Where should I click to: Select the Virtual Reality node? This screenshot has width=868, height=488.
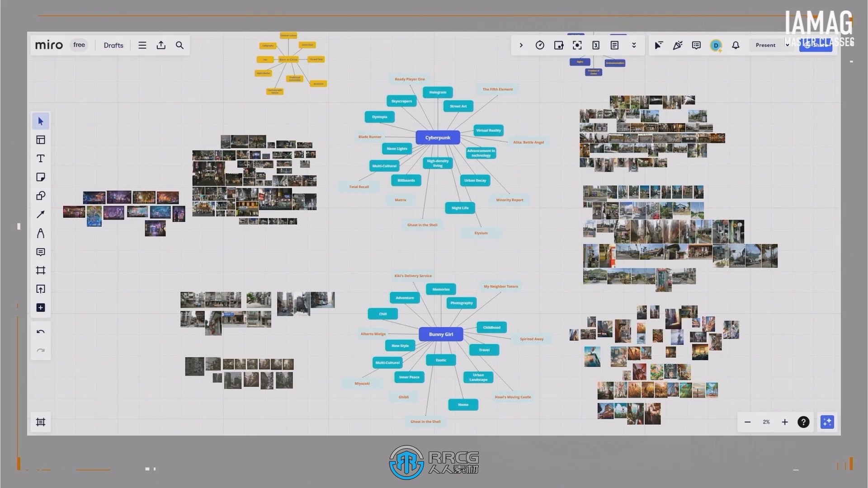point(488,130)
